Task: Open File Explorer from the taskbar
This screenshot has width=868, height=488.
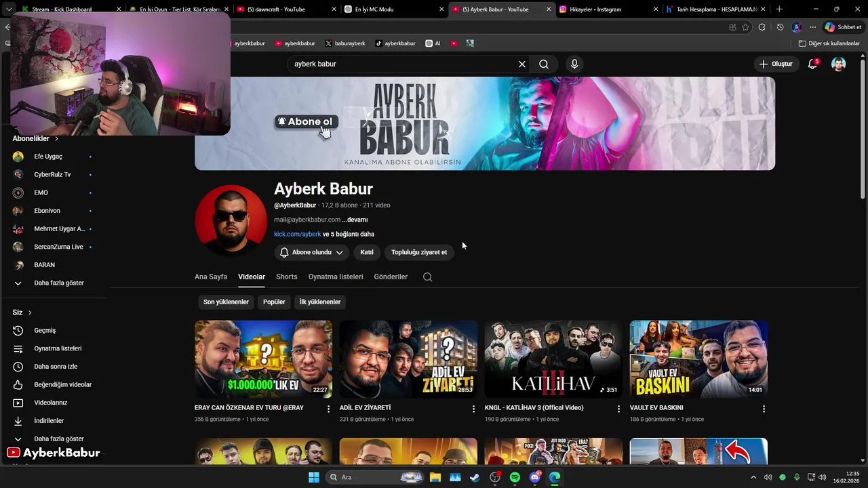Action: [435, 477]
